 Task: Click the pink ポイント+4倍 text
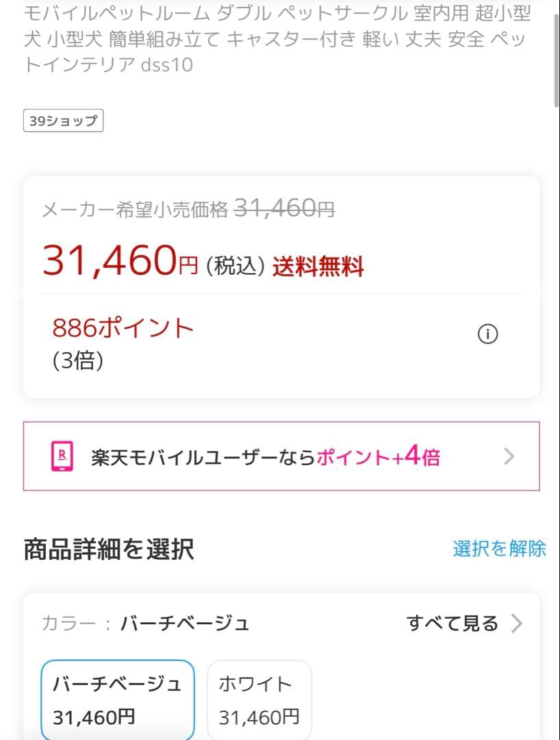[378, 457]
